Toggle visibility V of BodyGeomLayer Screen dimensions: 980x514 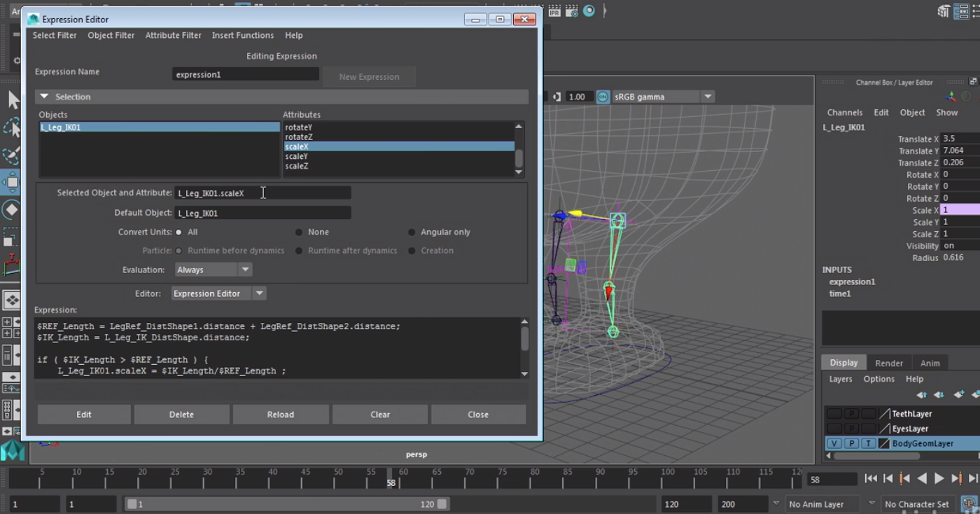[x=834, y=443]
